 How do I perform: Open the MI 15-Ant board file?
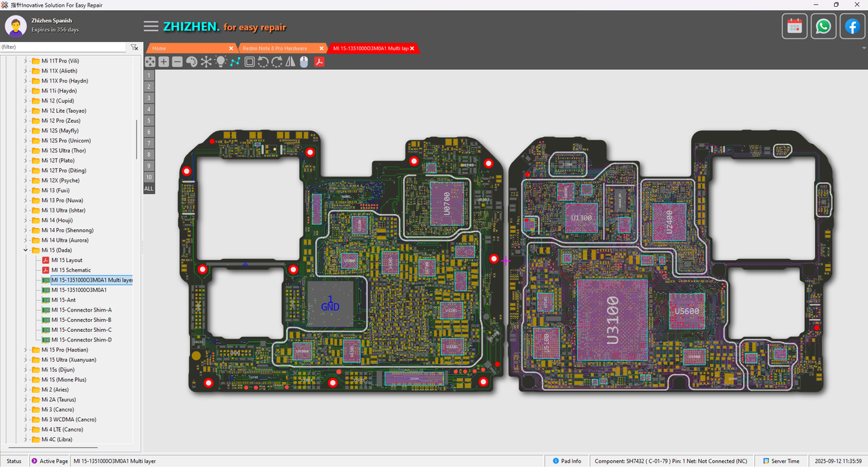pyautogui.click(x=59, y=299)
